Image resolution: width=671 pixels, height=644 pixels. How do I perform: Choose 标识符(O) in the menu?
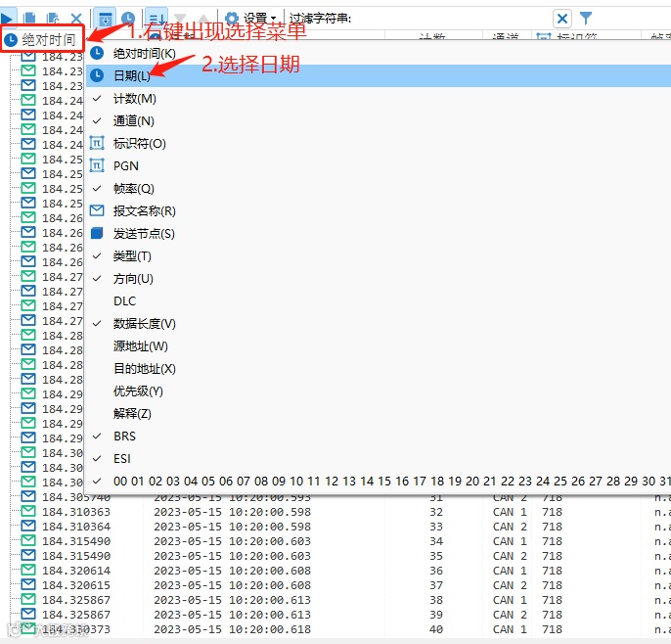378,144
